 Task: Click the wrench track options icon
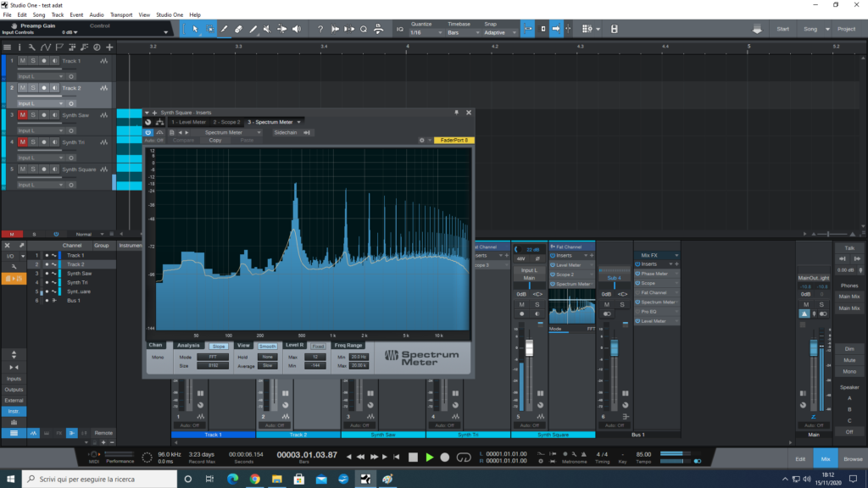pyautogui.click(x=31, y=47)
